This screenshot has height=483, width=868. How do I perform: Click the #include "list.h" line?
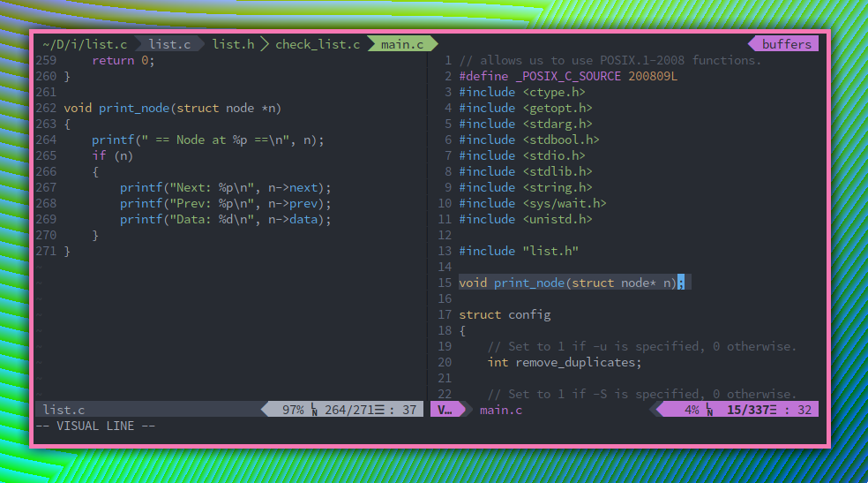click(519, 251)
